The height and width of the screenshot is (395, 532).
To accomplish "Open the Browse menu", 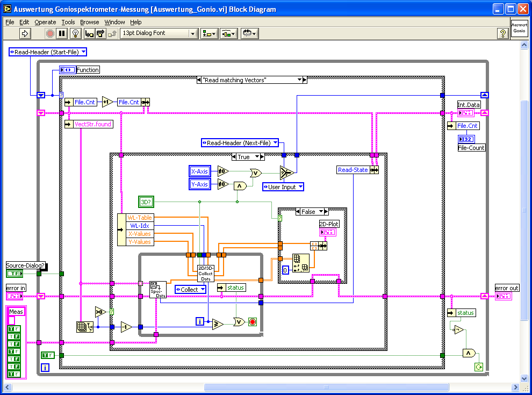I will coord(89,22).
